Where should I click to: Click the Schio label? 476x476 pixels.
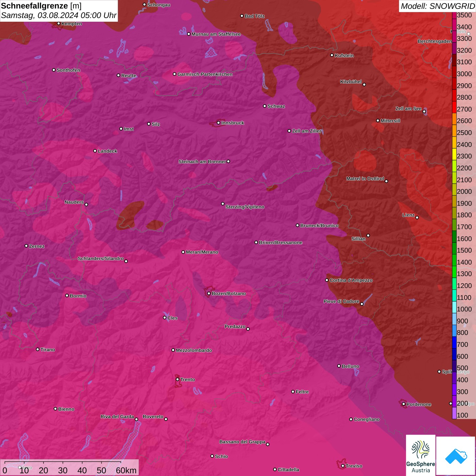tap(221, 456)
